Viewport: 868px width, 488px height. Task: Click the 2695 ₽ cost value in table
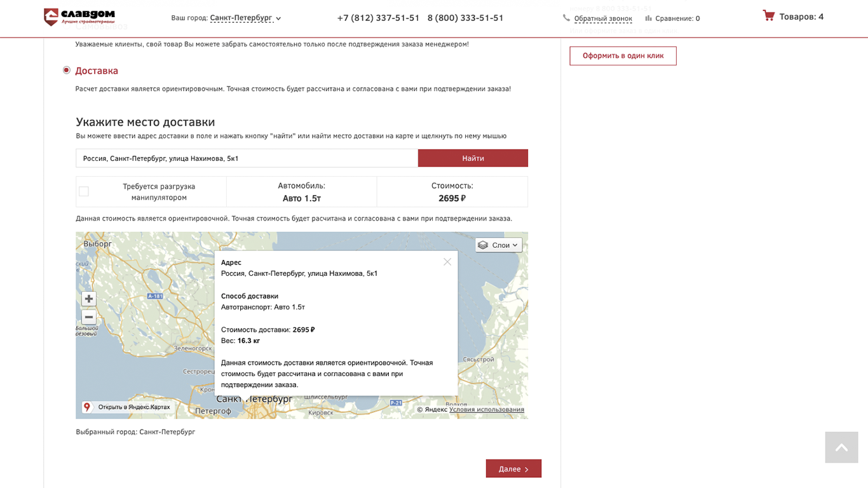[452, 198]
